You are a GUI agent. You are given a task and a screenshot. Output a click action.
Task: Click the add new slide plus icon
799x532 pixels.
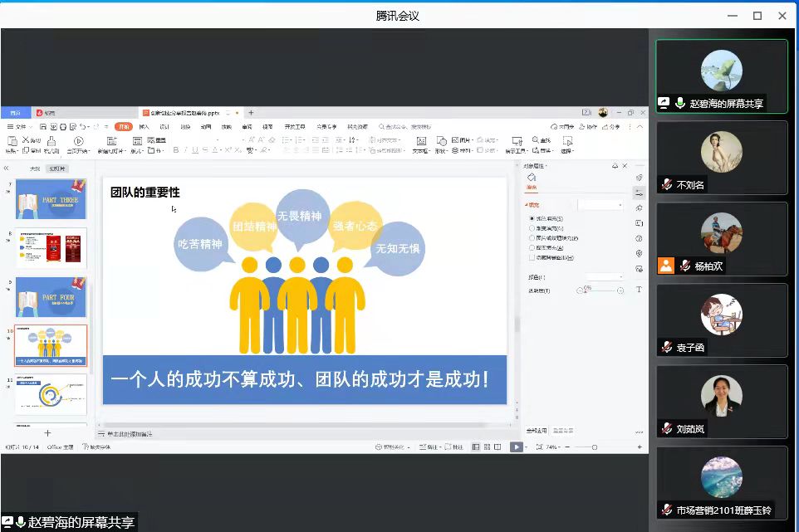[x=47, y=432]
